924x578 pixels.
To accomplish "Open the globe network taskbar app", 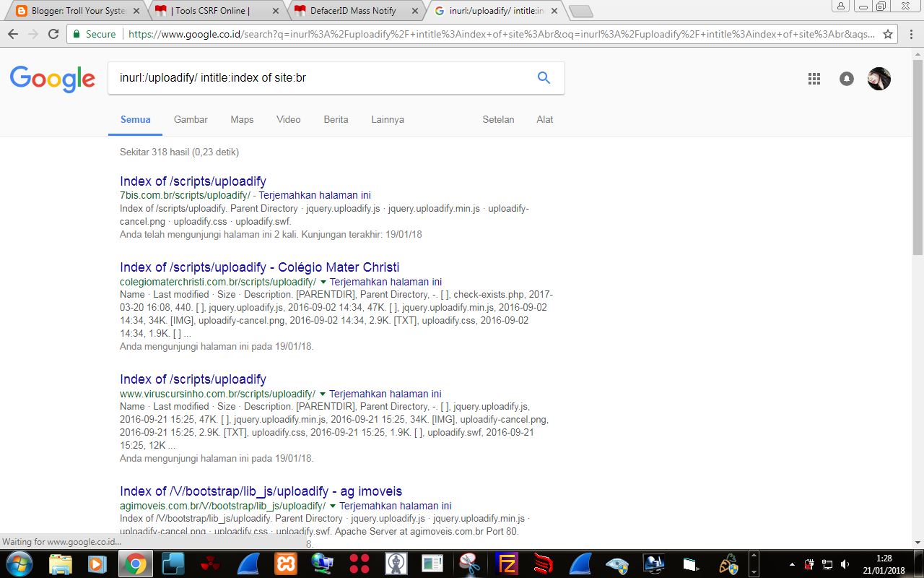I will 322,564.
